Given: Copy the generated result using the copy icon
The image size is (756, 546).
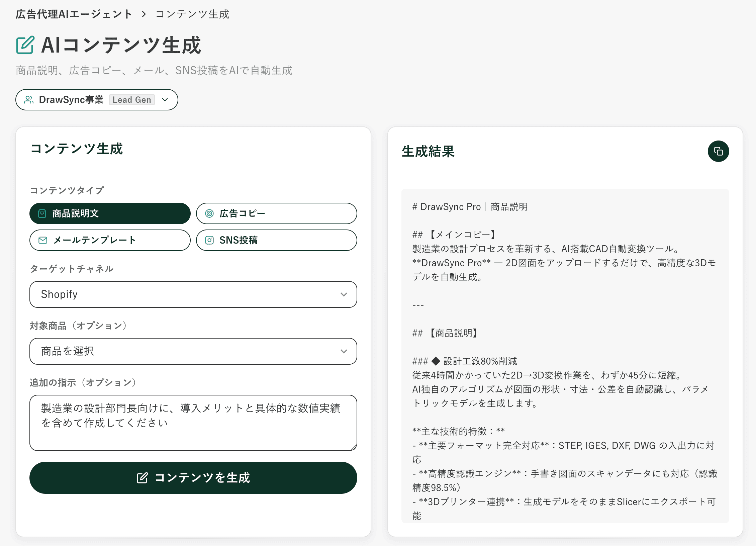Looking at the screenshot, I should [x=718, y=151].
